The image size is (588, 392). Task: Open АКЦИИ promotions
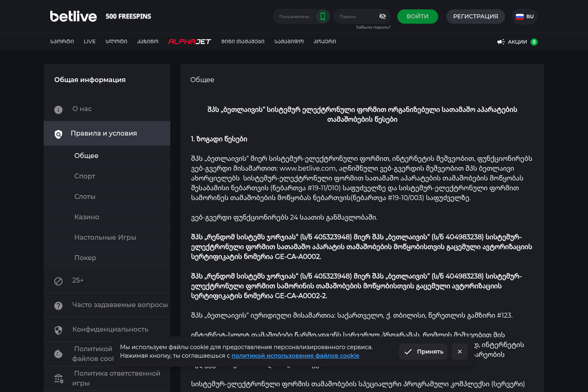(x=517, y=42)
